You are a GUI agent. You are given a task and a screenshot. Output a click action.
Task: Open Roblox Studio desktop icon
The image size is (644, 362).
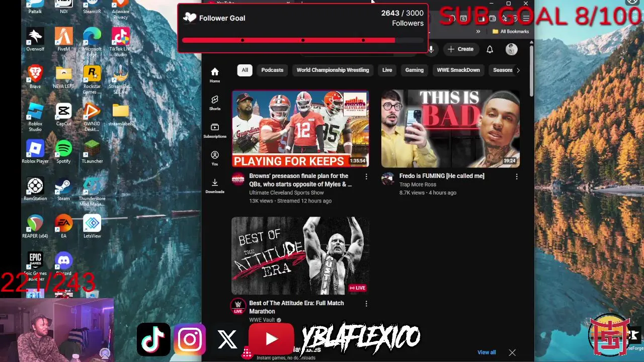point(35,117)
